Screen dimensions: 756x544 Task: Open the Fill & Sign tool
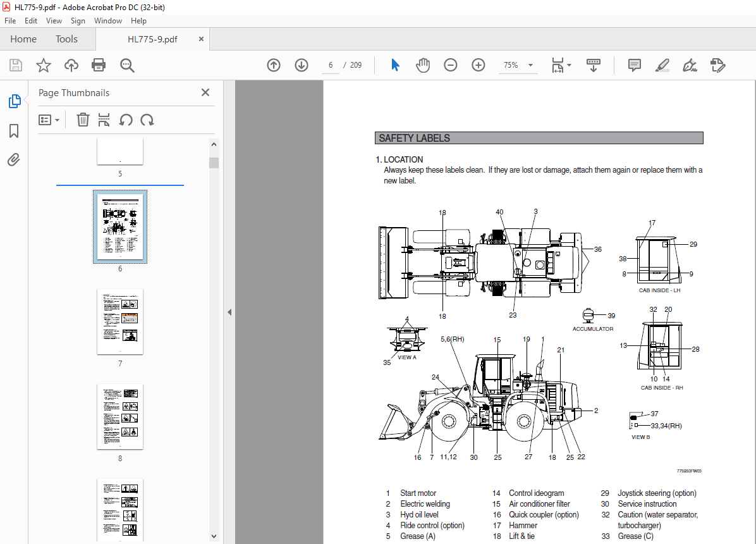click(690, 65)
